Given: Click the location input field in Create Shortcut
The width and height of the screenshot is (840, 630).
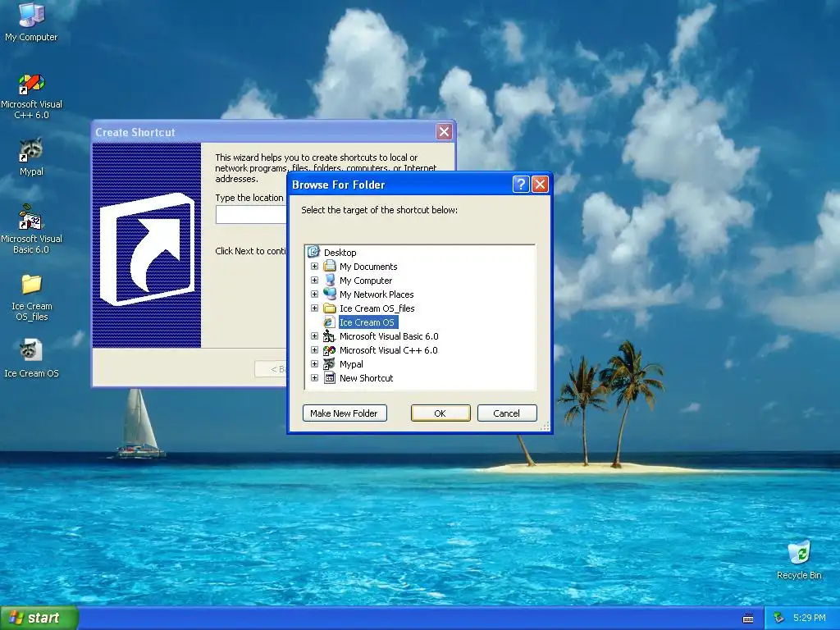Looking at the screenshot, I should 252,215.
